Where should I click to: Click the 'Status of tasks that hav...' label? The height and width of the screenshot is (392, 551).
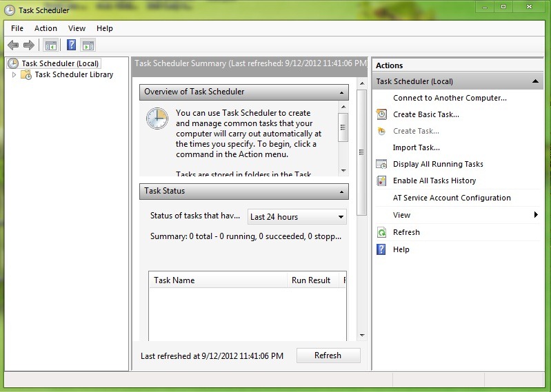point(195,216)
